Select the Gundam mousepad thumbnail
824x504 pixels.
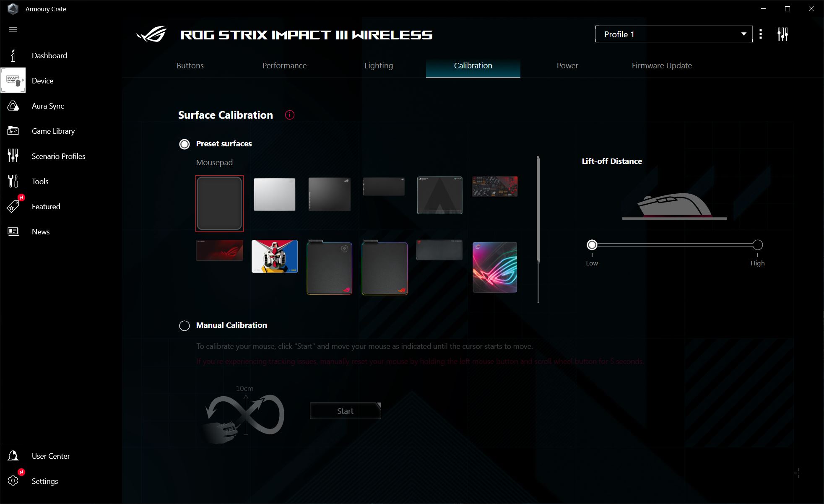coord(275,256)
